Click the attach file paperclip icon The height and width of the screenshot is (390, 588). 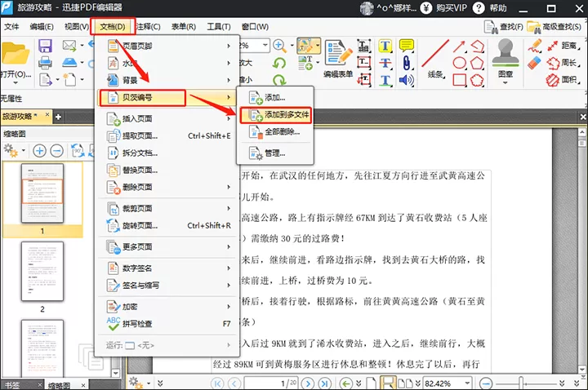[407, 63]
